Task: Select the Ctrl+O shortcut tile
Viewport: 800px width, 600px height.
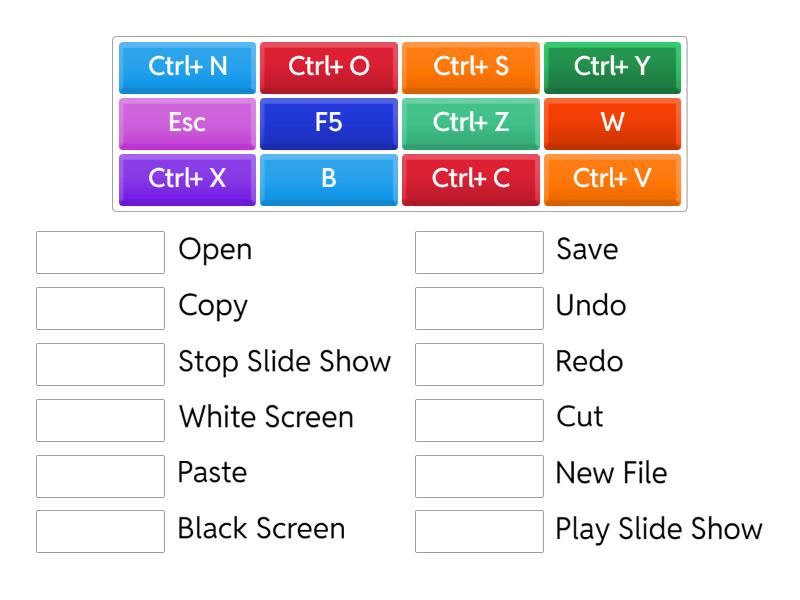Action: tap(328, 67)
